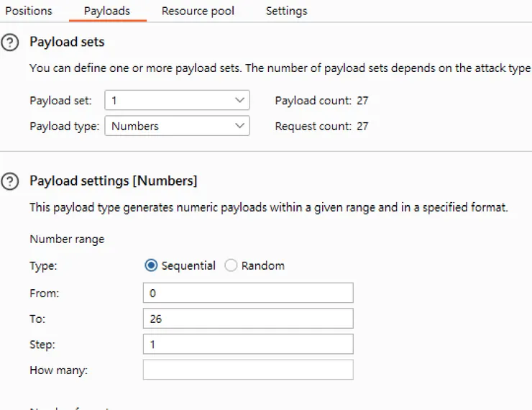Expand the Payload set dropdown

177,101
